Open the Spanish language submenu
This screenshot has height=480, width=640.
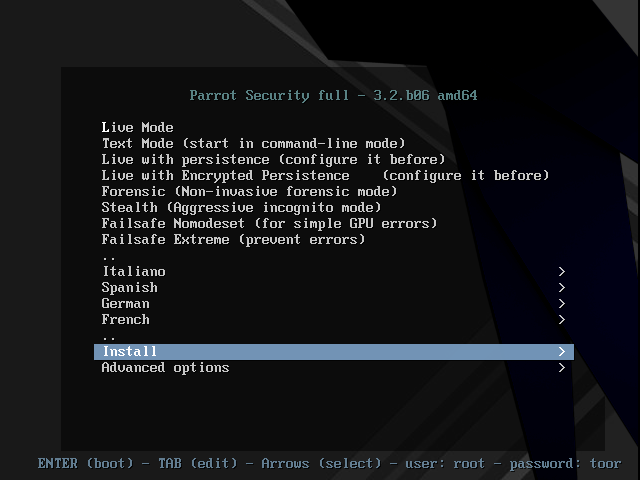333,287
